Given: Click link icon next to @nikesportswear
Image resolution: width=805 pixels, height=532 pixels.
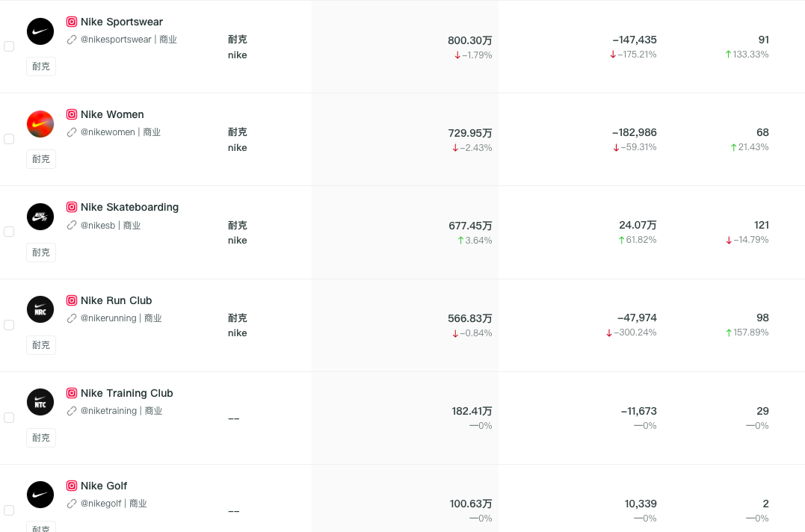Looking at the screenshot, I should click(72, 40).
